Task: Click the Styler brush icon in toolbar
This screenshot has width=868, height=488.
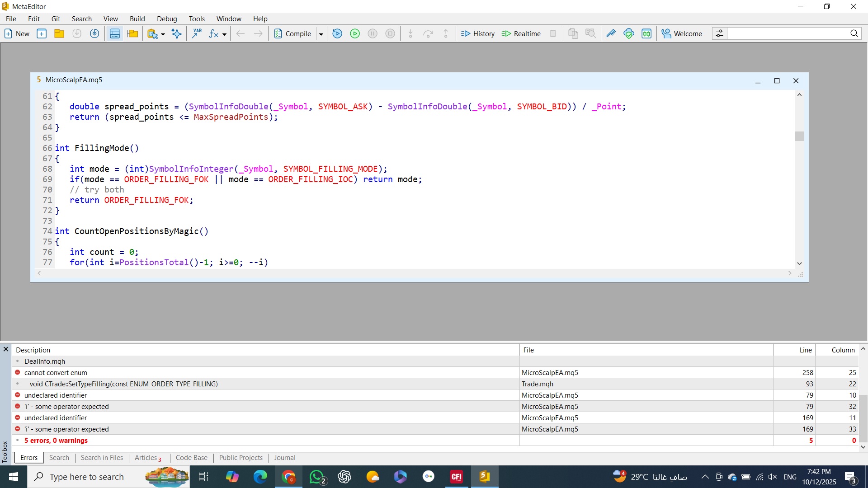Action: click(x=611, y=33)
